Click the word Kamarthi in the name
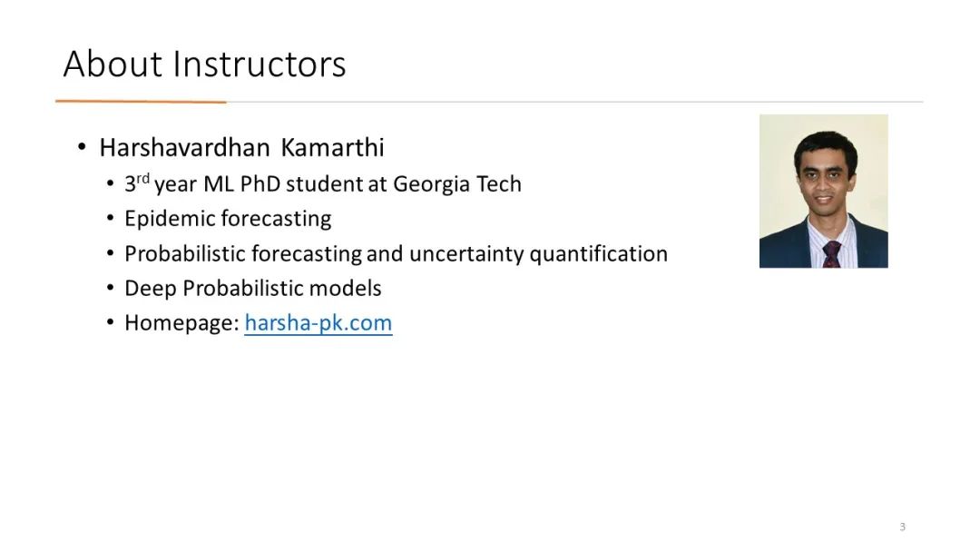Viewport: 980px width, 552px height. (332, 148)
